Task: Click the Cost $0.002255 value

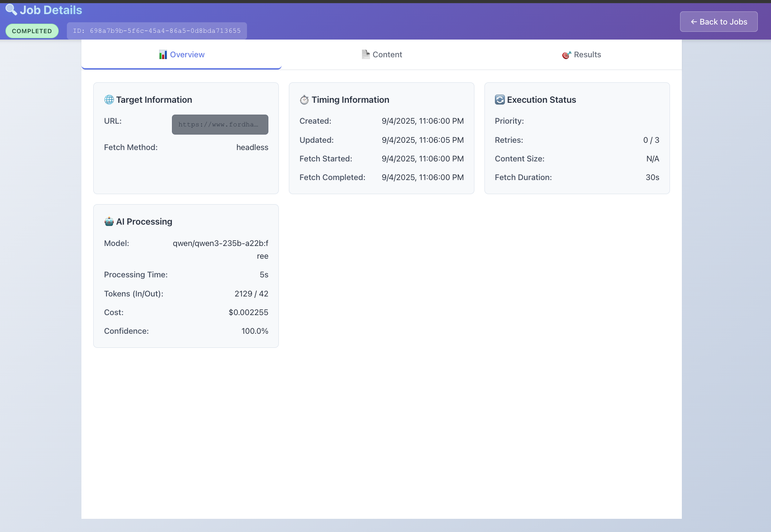Action: point(248,312)
